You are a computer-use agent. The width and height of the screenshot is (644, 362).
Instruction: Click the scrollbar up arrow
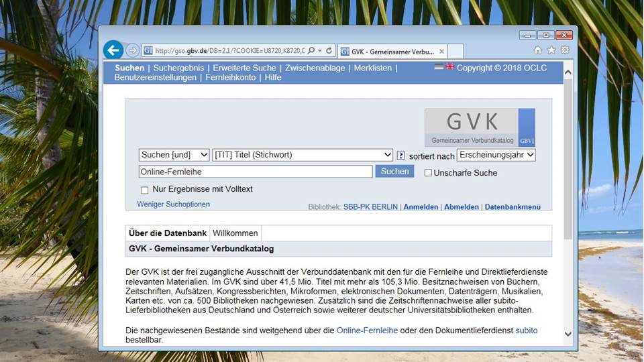click(x=568, y=72)
